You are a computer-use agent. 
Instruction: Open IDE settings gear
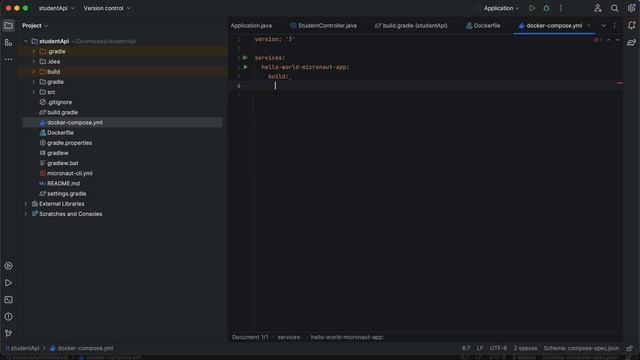631,8
